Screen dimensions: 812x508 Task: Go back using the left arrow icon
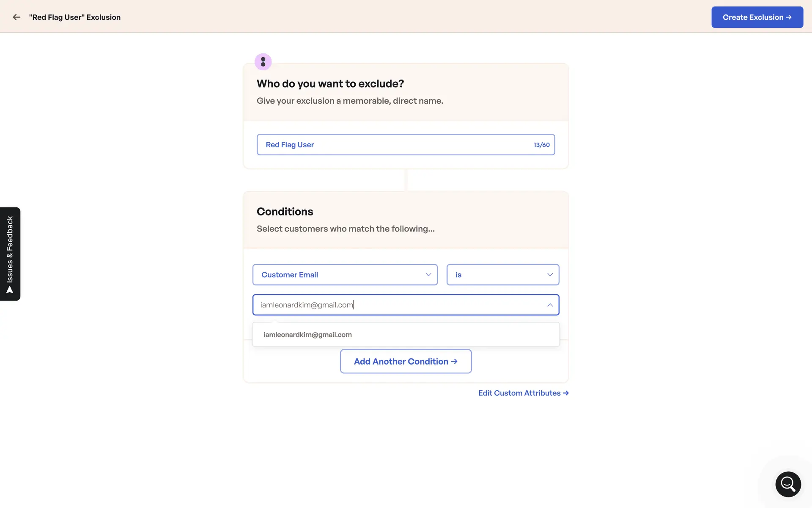click(x=16, y=17)
